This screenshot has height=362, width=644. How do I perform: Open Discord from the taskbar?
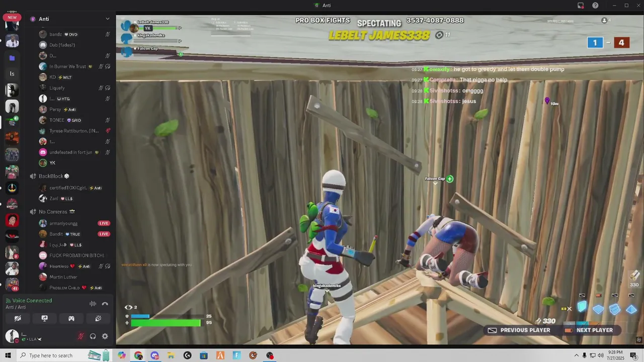154,355
